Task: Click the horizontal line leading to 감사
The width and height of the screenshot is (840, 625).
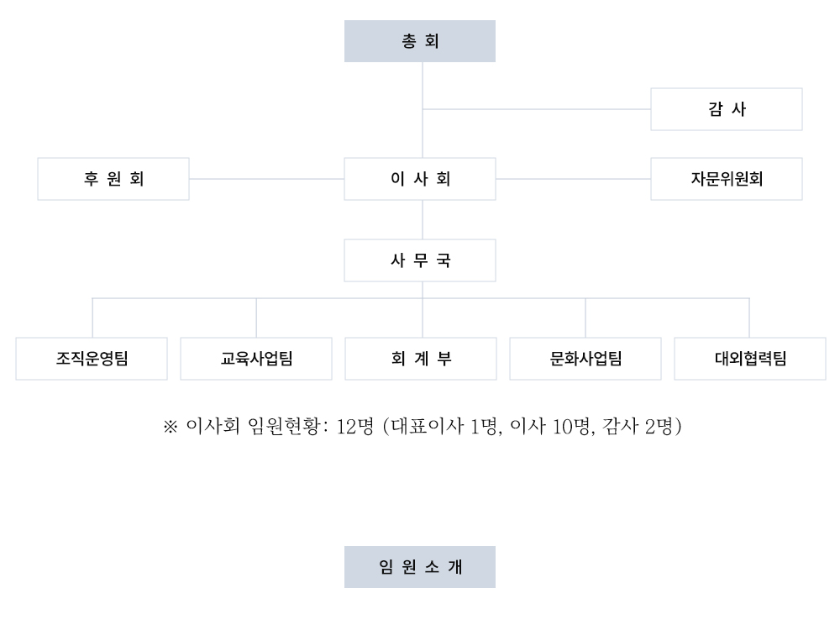Action: [x=537, y=109]
